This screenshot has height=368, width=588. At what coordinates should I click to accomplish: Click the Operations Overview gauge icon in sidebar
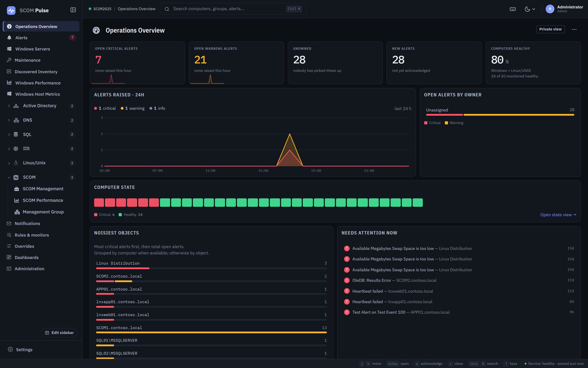click(9, 26)
